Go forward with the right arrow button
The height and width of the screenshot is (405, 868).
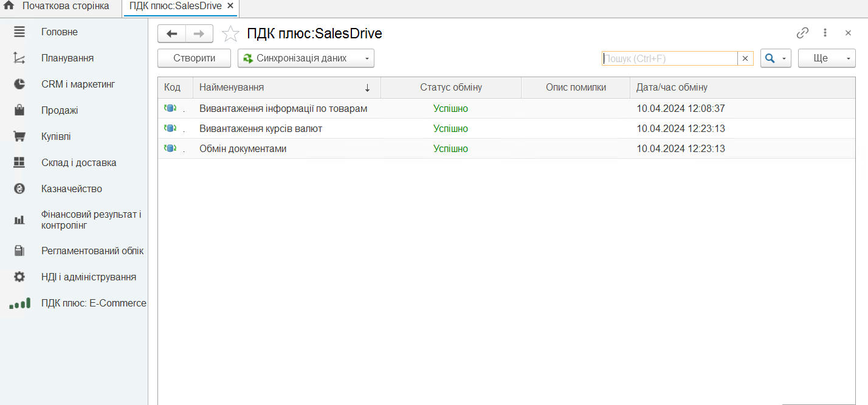(199, 33)
